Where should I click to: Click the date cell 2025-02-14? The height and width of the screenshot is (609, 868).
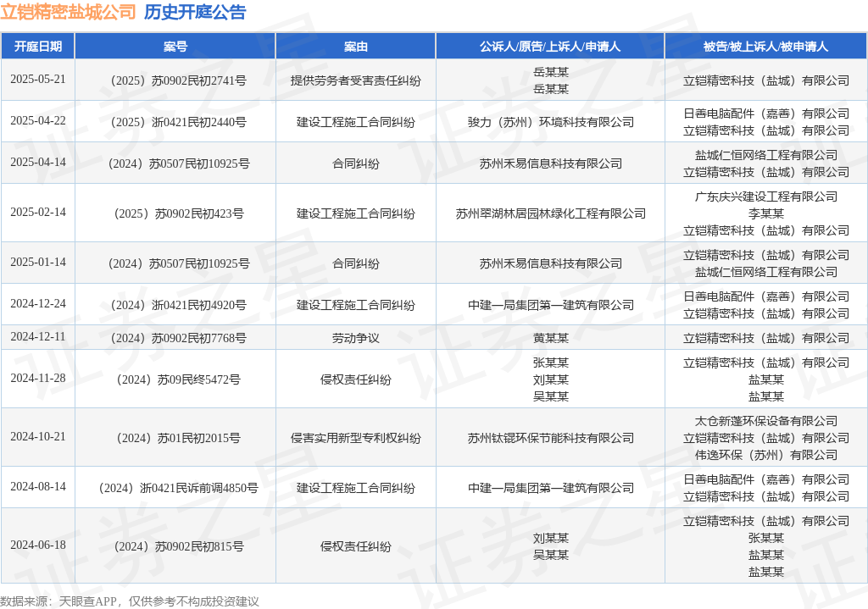click(37, 212)
